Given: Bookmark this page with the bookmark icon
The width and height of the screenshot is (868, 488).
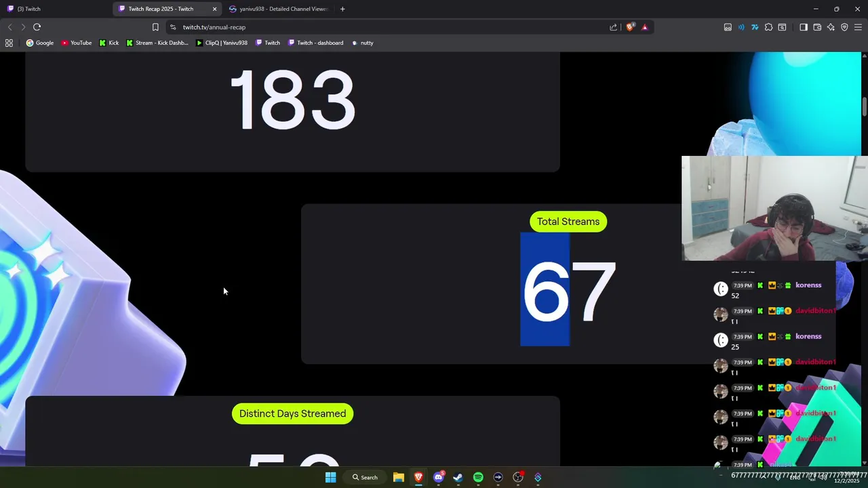Looking at the screenshot, I should point(155,27).
